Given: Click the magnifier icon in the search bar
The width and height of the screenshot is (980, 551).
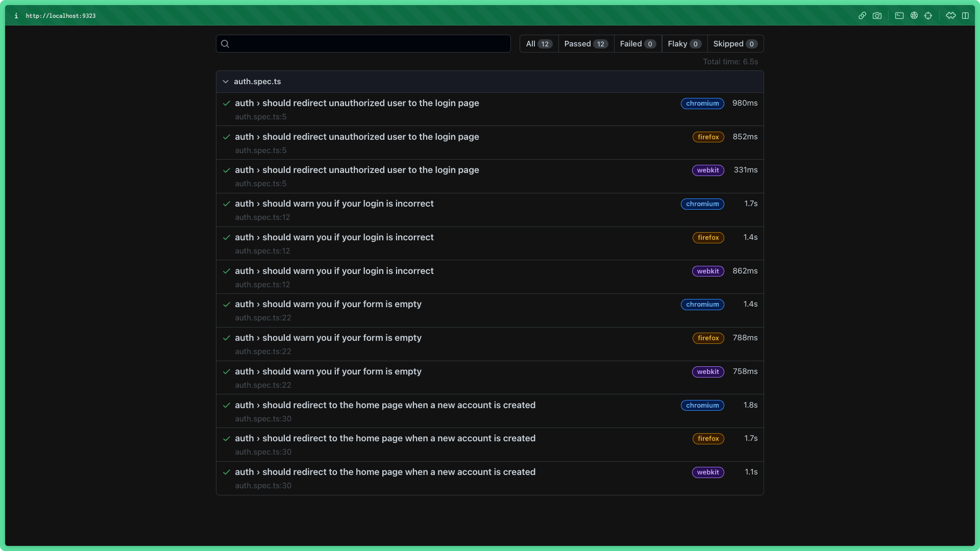Looking at the screenshot, I should 225,44.
